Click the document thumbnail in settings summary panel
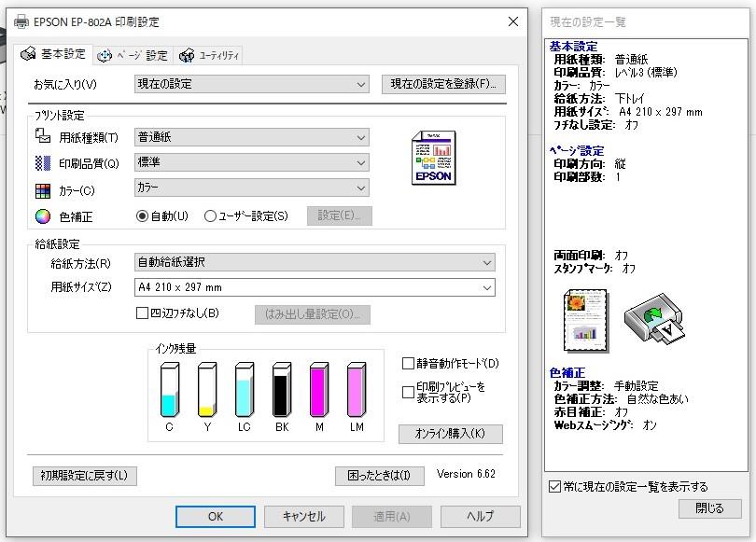Viewport: 756px width, 542px height. pos(586,320)
